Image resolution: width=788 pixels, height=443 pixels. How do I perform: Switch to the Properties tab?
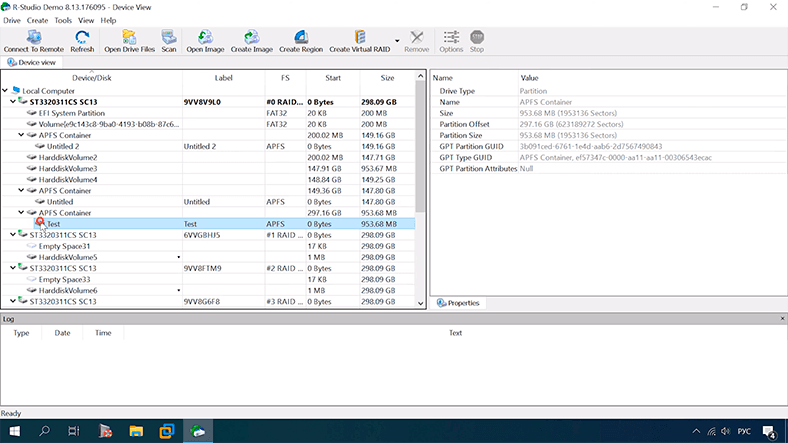click(458, 302)
